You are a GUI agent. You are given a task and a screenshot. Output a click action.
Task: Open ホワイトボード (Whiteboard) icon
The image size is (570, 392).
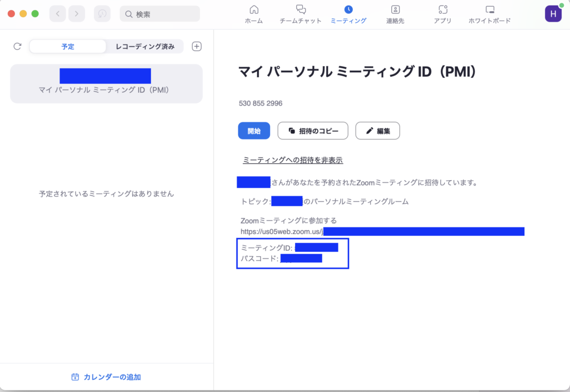[x=490, y=9]
